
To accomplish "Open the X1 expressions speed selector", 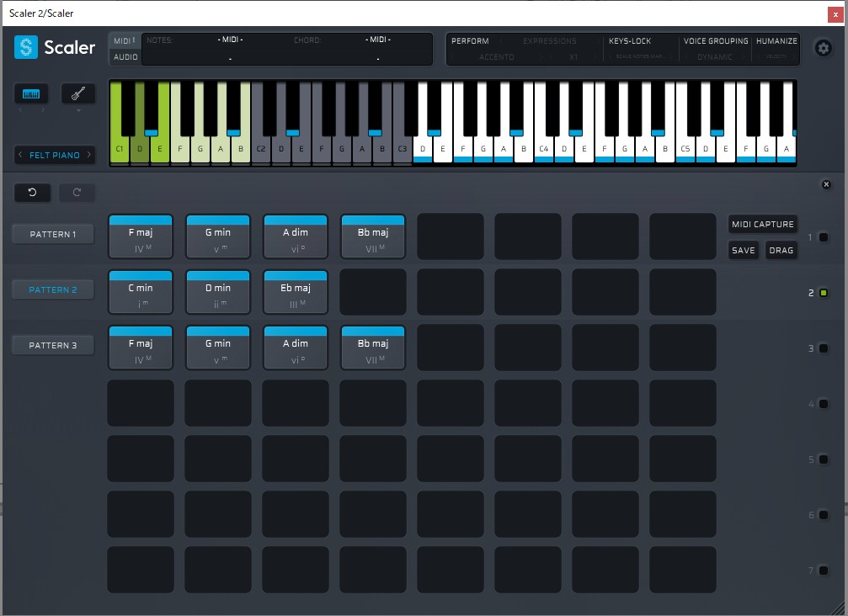I will [x=573, y=56].
